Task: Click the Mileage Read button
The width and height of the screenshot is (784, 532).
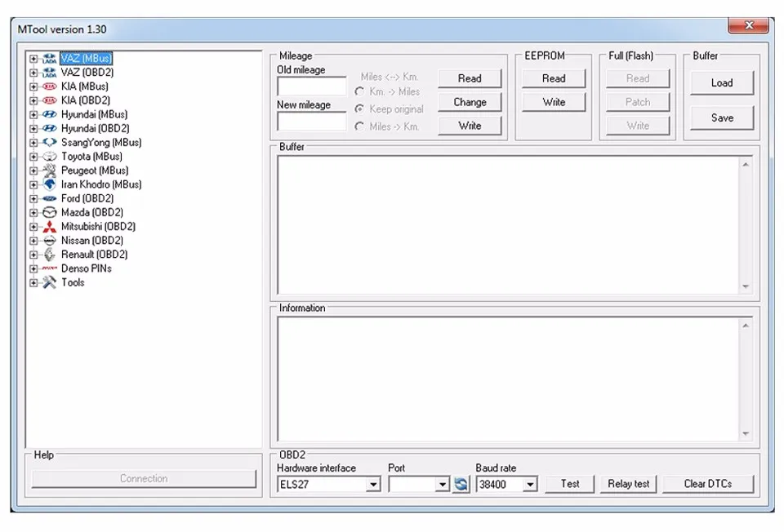Action: coord(470,78)
